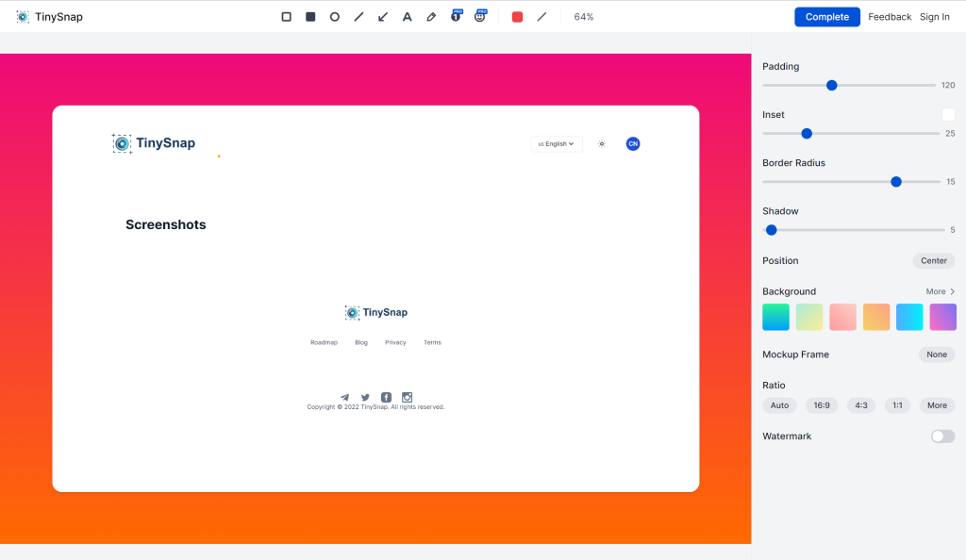Select the filled rectangle tool

click(310, 17)
